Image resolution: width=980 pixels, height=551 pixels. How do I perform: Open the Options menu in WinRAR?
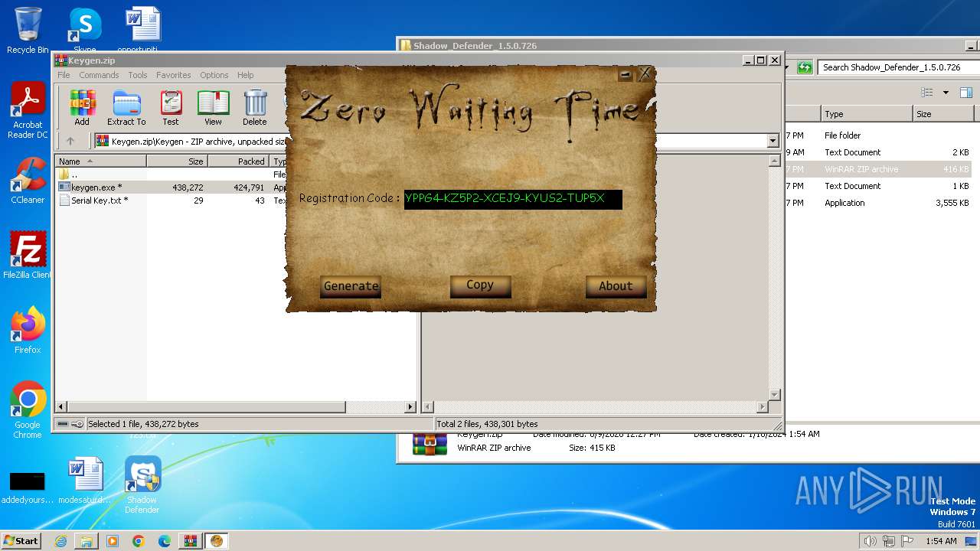214,75
